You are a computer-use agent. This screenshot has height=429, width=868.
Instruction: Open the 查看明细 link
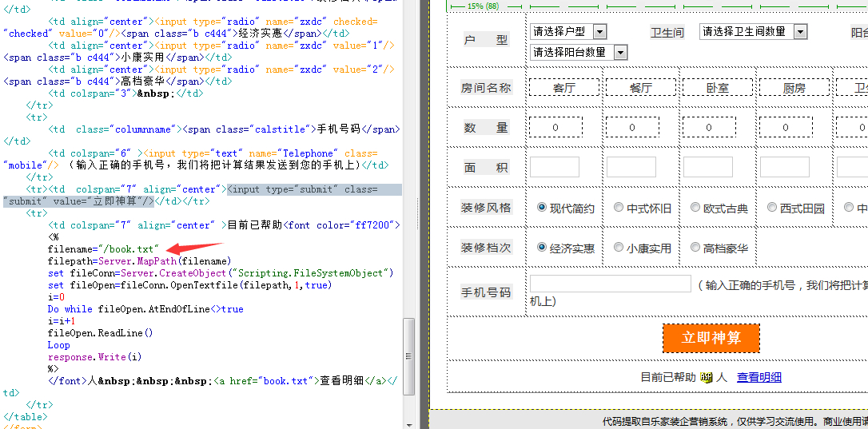point(759,378)
